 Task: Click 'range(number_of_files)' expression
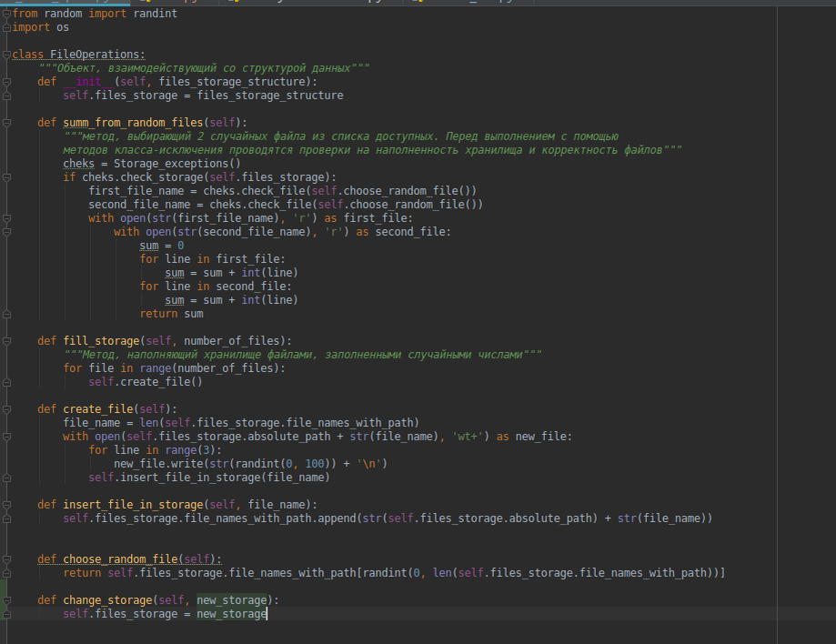point(209,368)
